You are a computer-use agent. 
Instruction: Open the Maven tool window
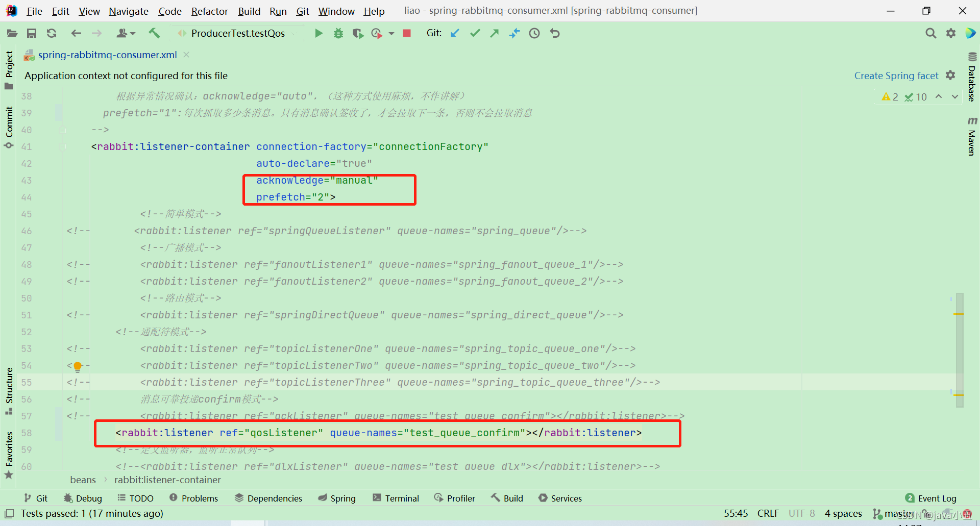(x=972, y=136)
